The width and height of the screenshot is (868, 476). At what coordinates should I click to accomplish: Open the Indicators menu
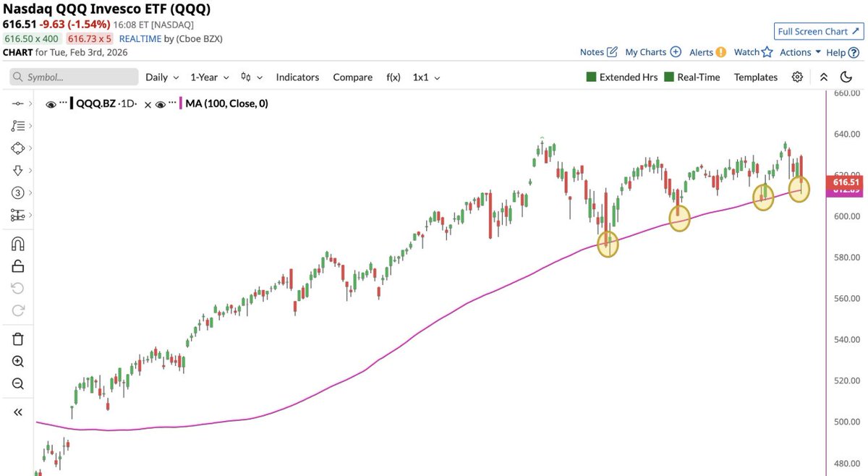coord(297,77)
